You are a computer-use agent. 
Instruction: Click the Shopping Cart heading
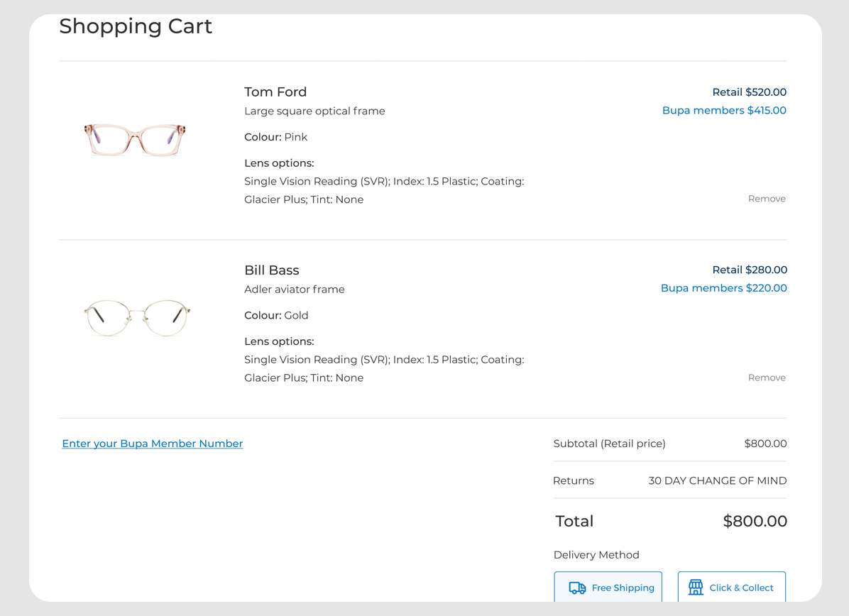pos(136,26)
